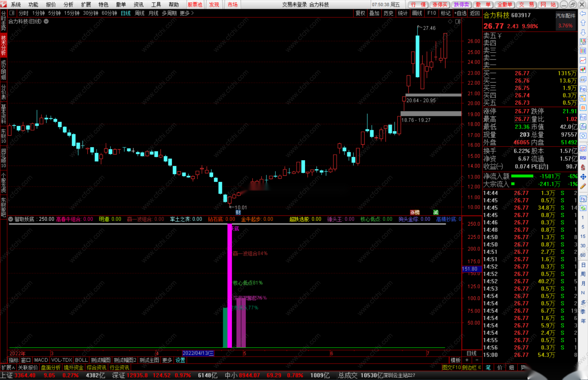Switch to the MACD indicator tab

pyautogui.click(x=41, y=360)
